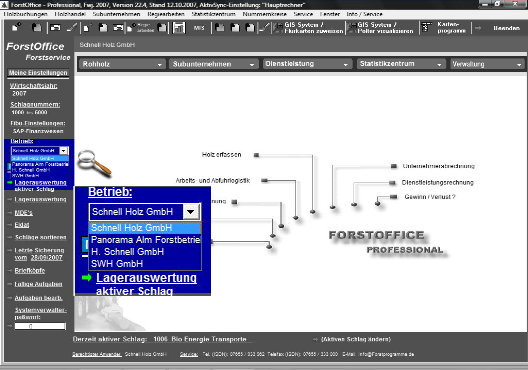Screen dimensions: 528x370
Task: Select Panorama Alm Forstbetrieb in list
Action: [x=145, y=240]
